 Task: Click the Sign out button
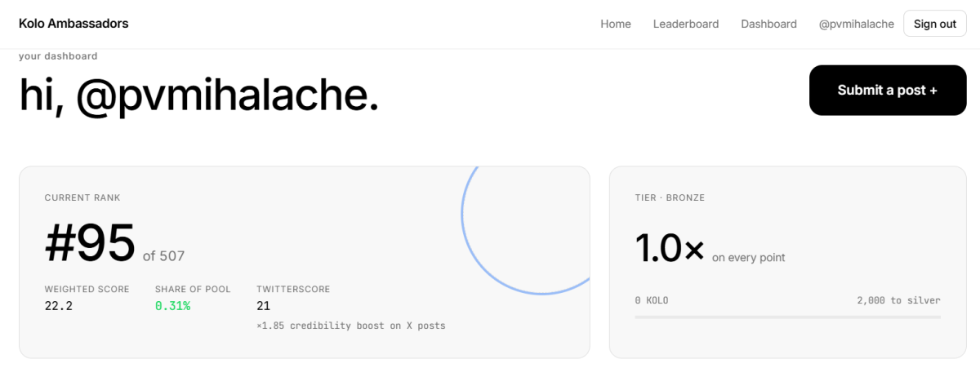934,24
